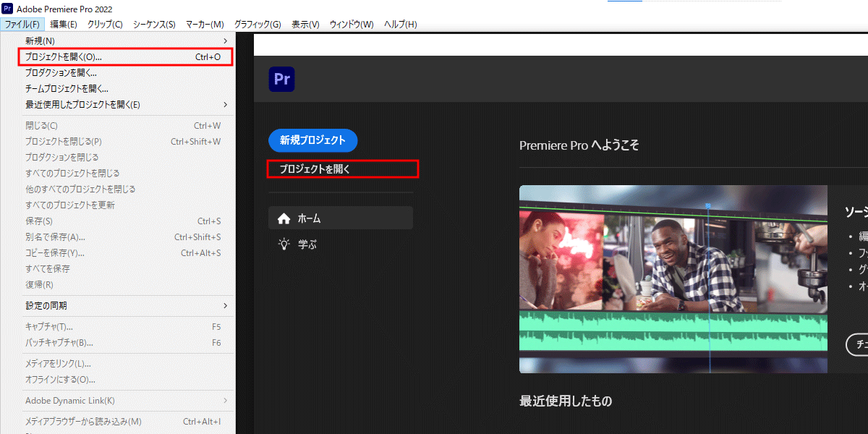Choose チームプロジェクトを開く... menu entry
This screenshot has height=434, width=868.
click(x=126, y=88)
